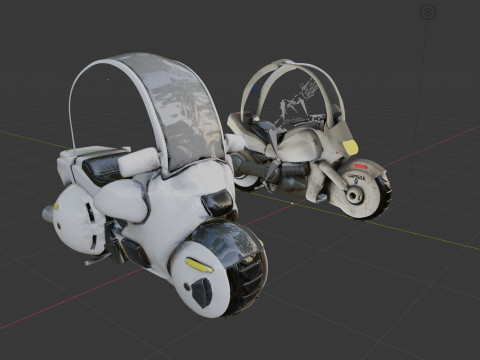Select the point light object in the viewport
Image resolution: width=480 pixels, height=360 pixels.
pyautogui.click(x=428, y=13)
